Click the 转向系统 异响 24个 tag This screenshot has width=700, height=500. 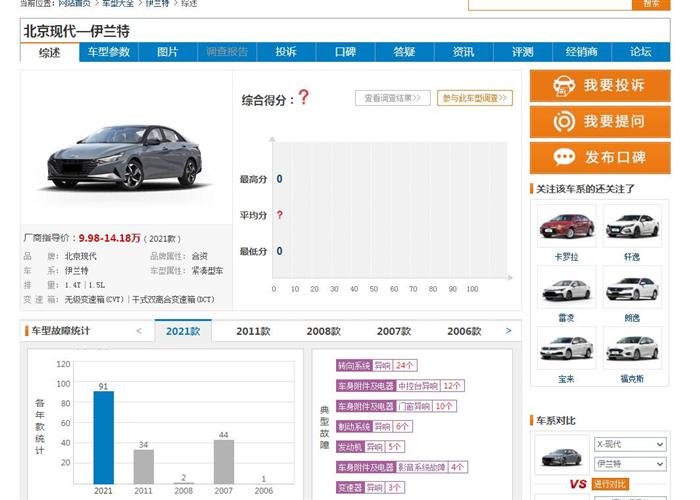click(x=377, y=366)
